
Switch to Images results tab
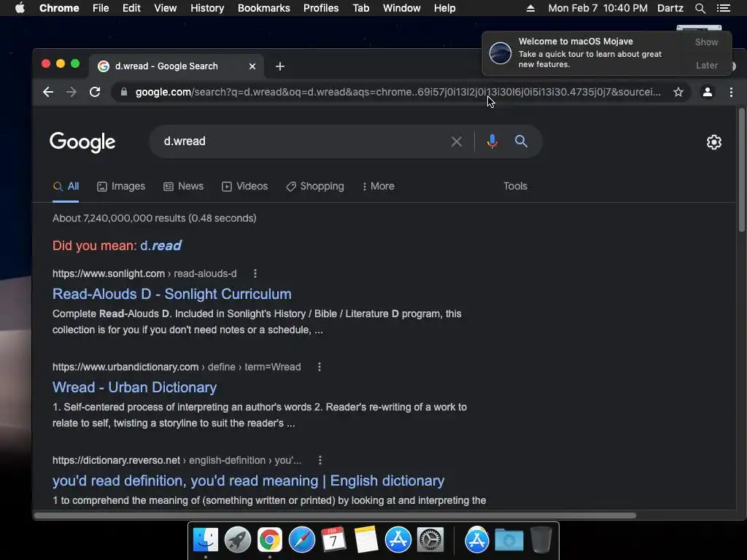coord(121,186)
